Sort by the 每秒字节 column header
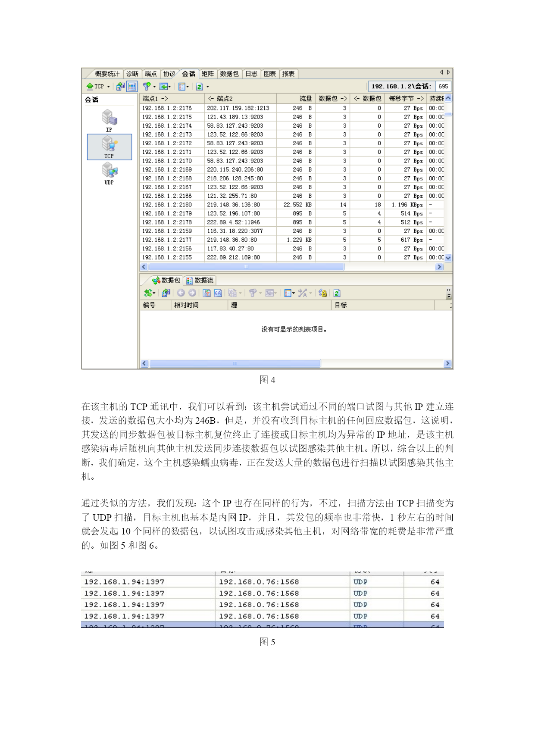 pyautogui.click(x=405, y=99)
